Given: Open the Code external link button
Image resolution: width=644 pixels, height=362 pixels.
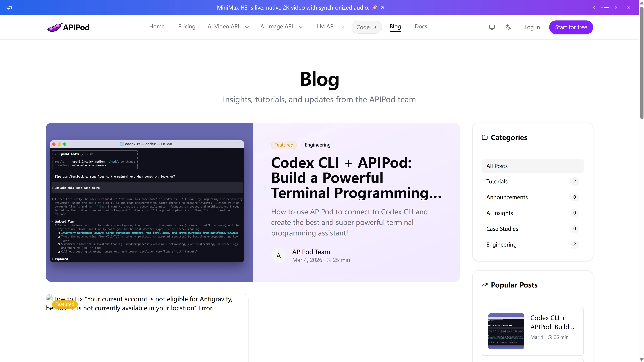Looking at the screenshot, I should point(366,27).
